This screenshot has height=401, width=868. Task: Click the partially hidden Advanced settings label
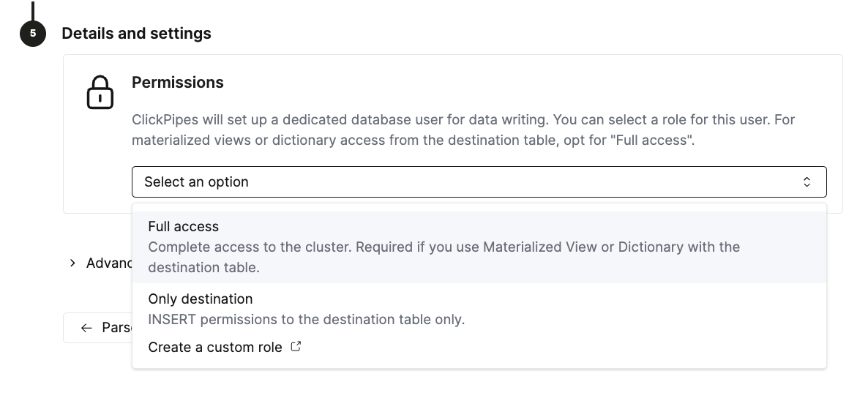coord(108,263)
